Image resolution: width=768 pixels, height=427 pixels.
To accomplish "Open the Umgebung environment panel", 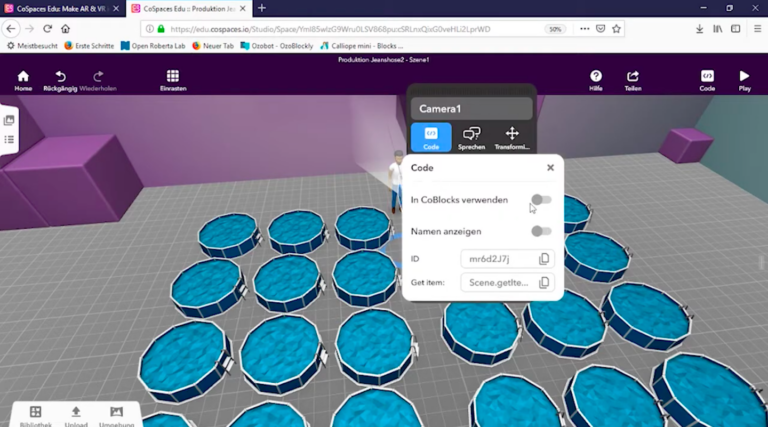I will coord(117,416).
